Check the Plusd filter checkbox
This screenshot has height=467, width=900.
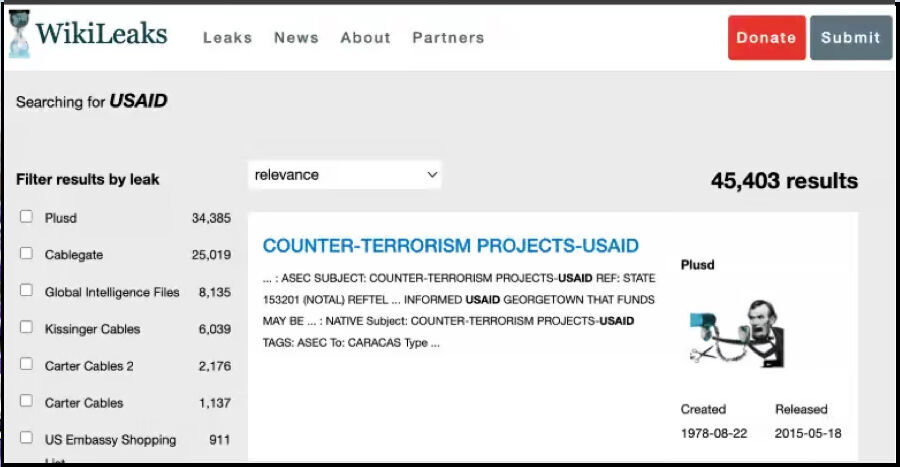[x=26, y=216]
